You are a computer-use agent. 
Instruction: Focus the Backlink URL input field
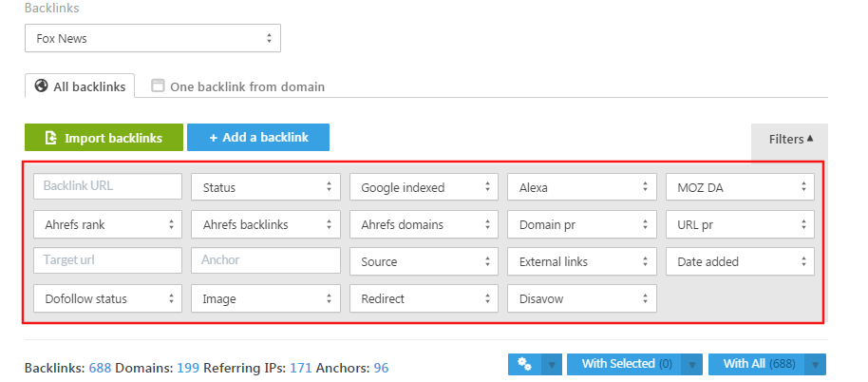tap(107, 186)
